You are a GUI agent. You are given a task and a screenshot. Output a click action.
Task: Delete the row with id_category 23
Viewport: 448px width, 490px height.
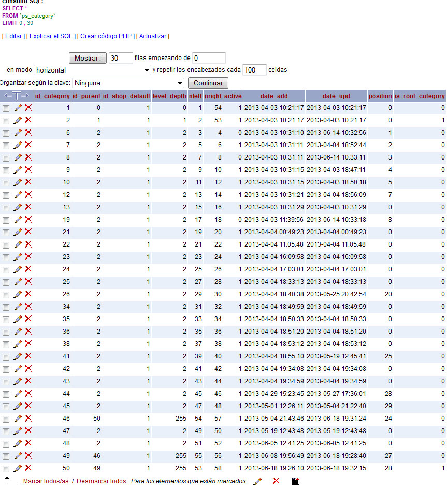coord(28,257)
